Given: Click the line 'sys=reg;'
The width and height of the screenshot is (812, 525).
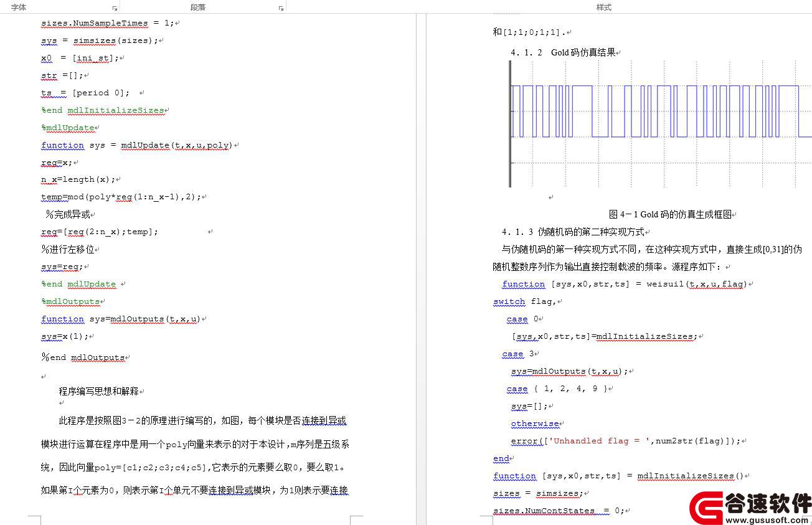Looking at the screenshot, I should pos(62,267).
